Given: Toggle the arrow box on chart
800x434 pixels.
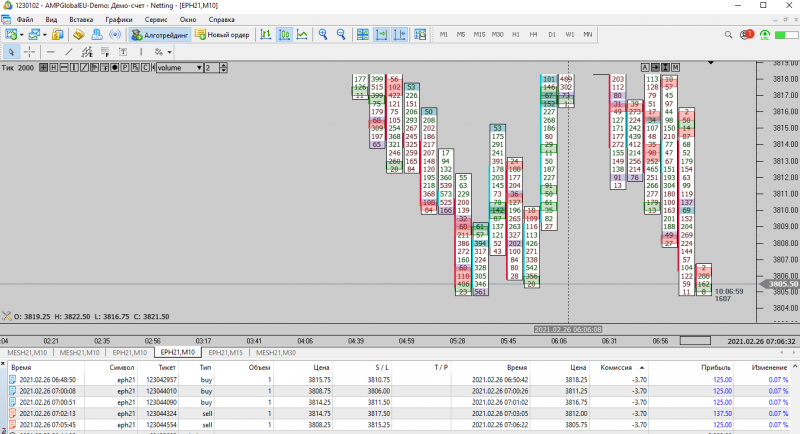Looking at the screenshot, I should 655,67.
